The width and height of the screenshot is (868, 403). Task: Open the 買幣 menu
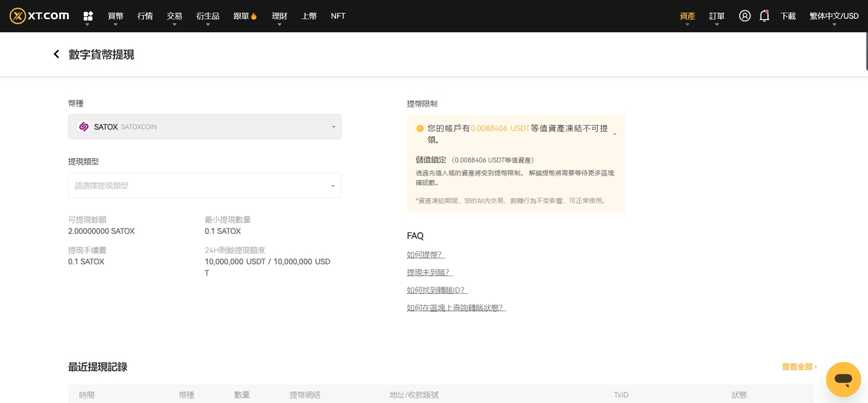coord(116,16)
